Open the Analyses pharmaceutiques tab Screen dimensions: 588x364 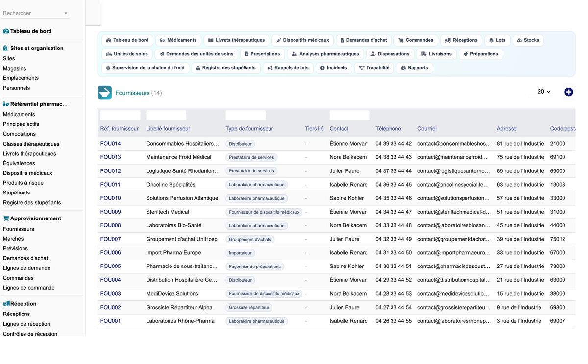click(x=325, y=54)
